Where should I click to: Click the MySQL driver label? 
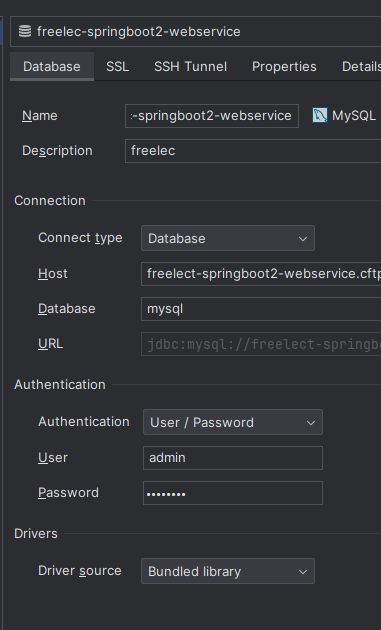point(354,116)
